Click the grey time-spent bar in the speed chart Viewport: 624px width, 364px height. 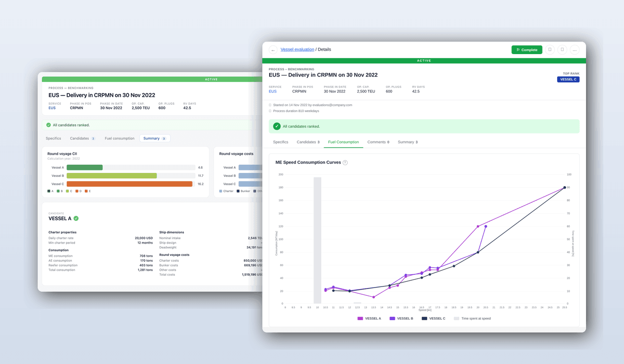click(317, 240)
